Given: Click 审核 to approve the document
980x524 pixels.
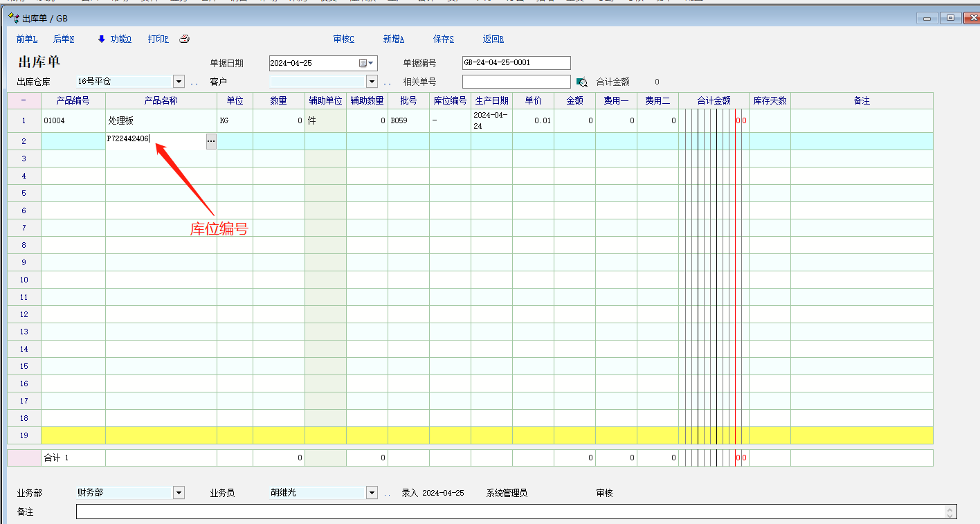Looking at the screenshot, I should 343,39.
